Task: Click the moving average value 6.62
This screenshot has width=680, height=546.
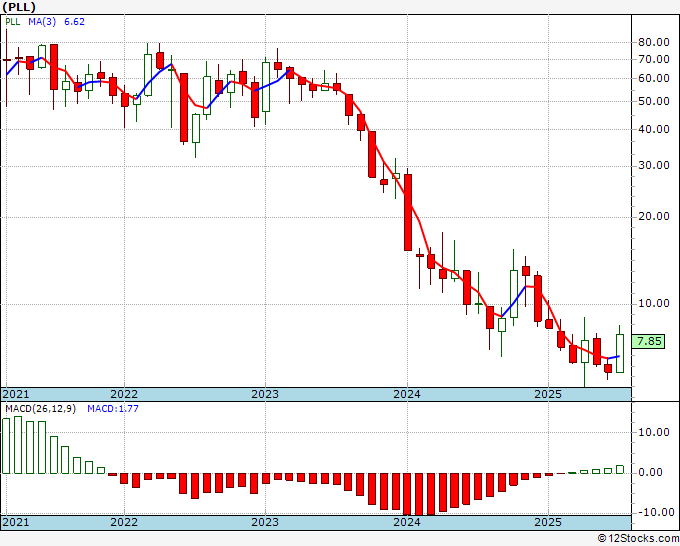Action: [x=75, y=22]
